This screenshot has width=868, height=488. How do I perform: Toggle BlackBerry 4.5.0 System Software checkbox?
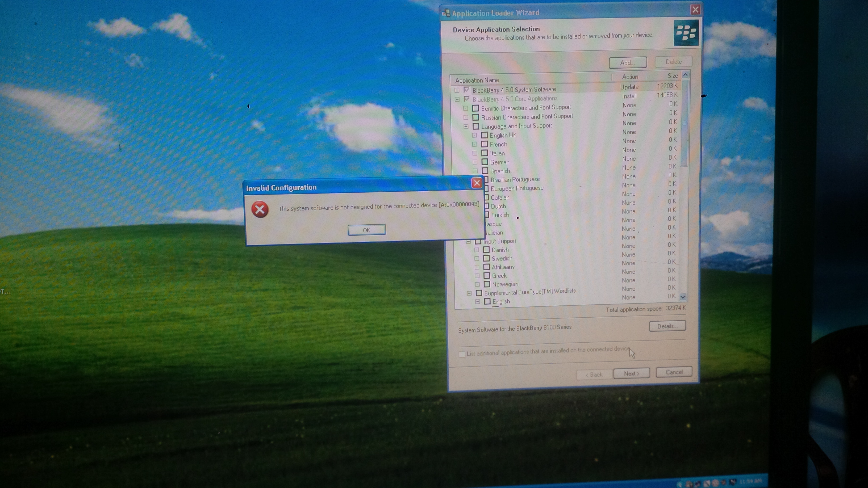467,90
